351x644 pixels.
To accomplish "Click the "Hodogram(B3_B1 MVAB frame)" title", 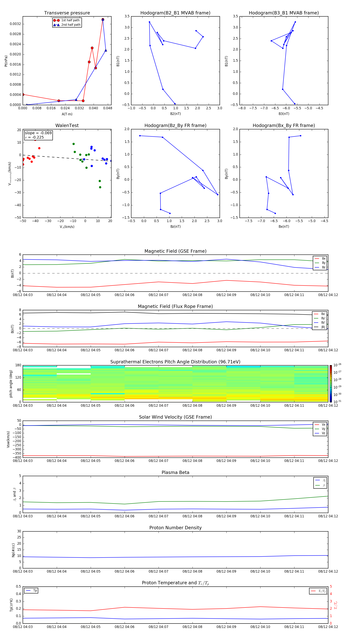I will click(284, 13).
